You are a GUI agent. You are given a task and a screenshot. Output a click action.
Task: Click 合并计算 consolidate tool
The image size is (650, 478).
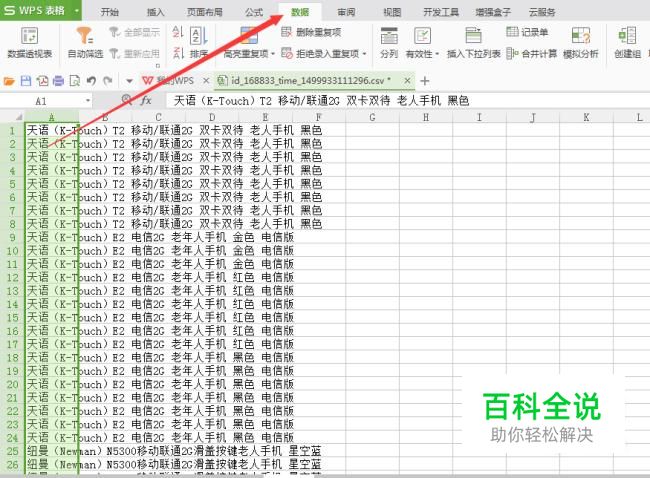point(531,53)
